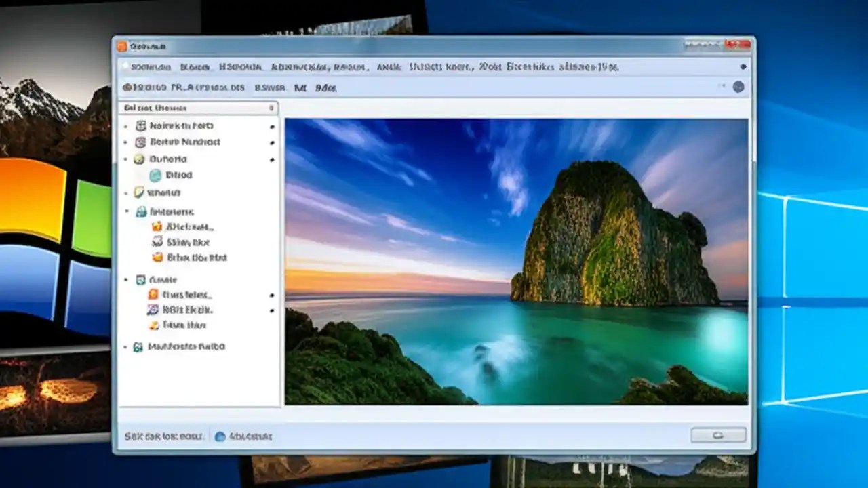
Task: Toggle the marker beside the second tree entry
Action: pyautogui.click(x=125, y=142)
